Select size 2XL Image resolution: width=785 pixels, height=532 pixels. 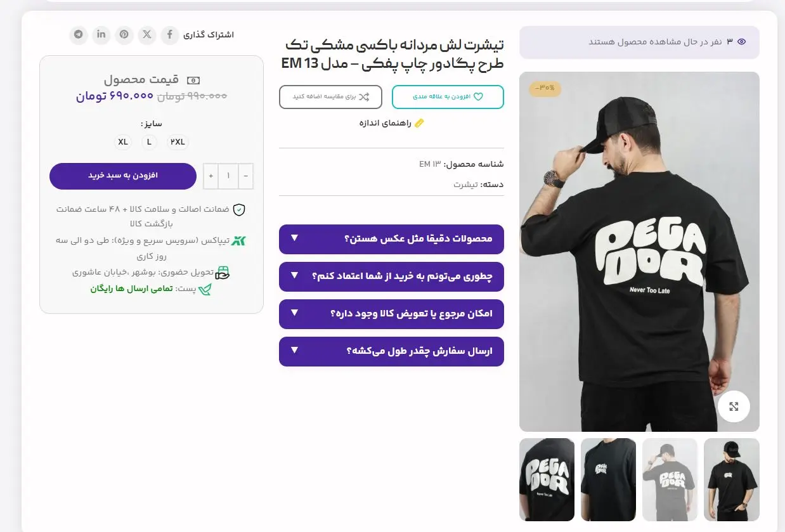click(178, 142)
